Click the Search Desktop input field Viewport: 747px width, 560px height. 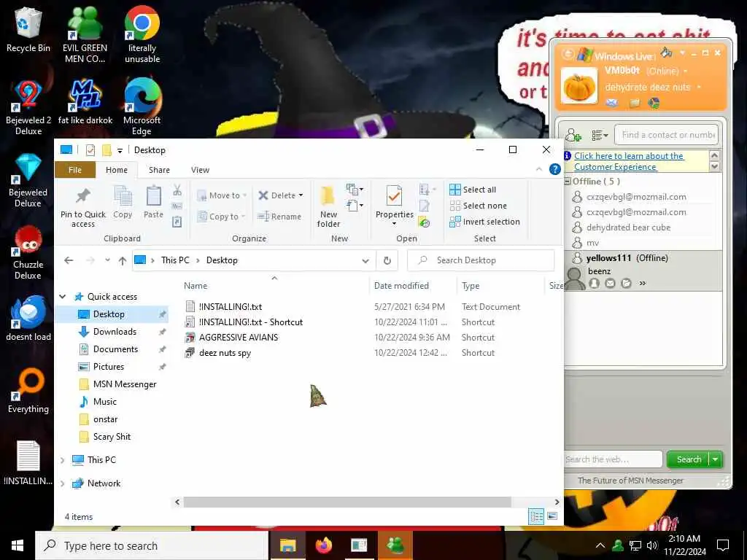481,260
